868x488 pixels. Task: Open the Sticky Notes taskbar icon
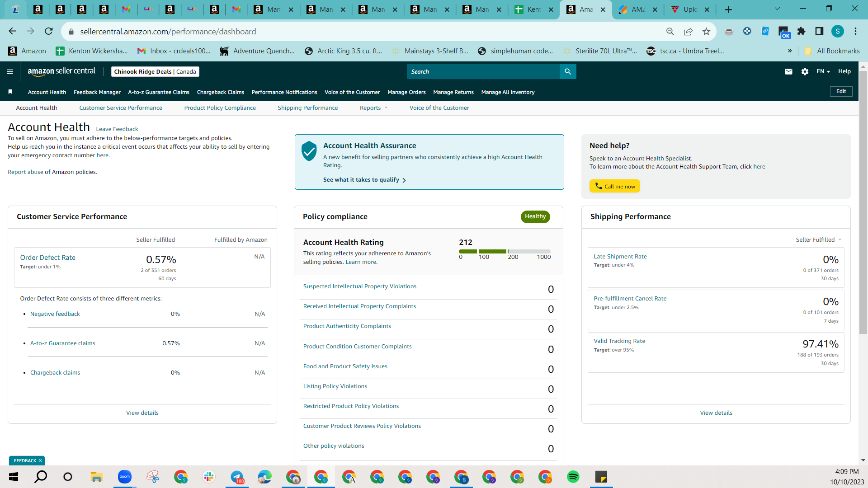(601, 477)
